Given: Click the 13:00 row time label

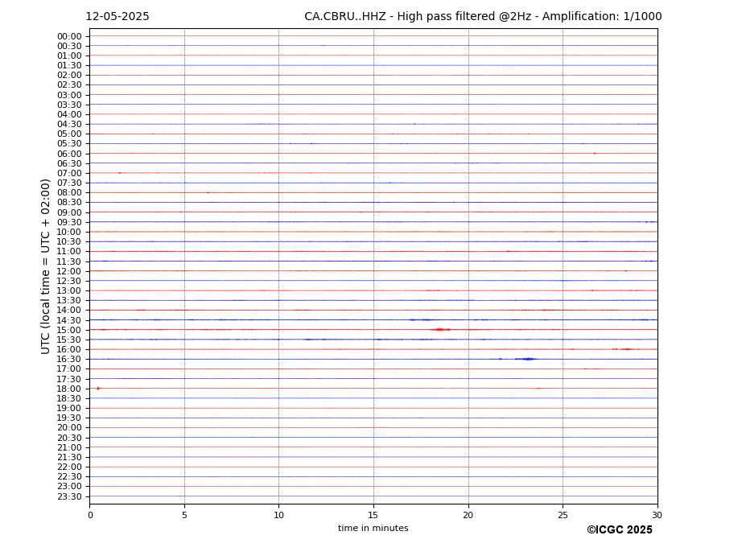Looking at the screenshot, I should (69, 291).
